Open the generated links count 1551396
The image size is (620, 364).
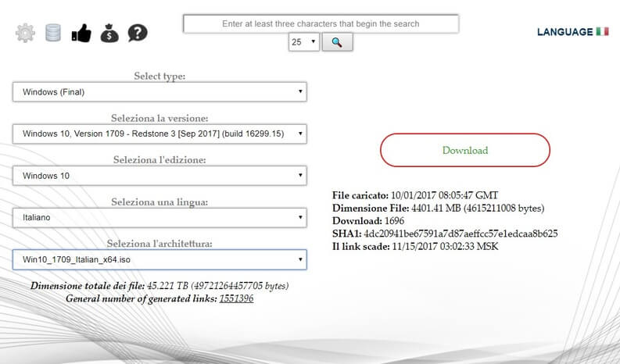pos(236,298)
